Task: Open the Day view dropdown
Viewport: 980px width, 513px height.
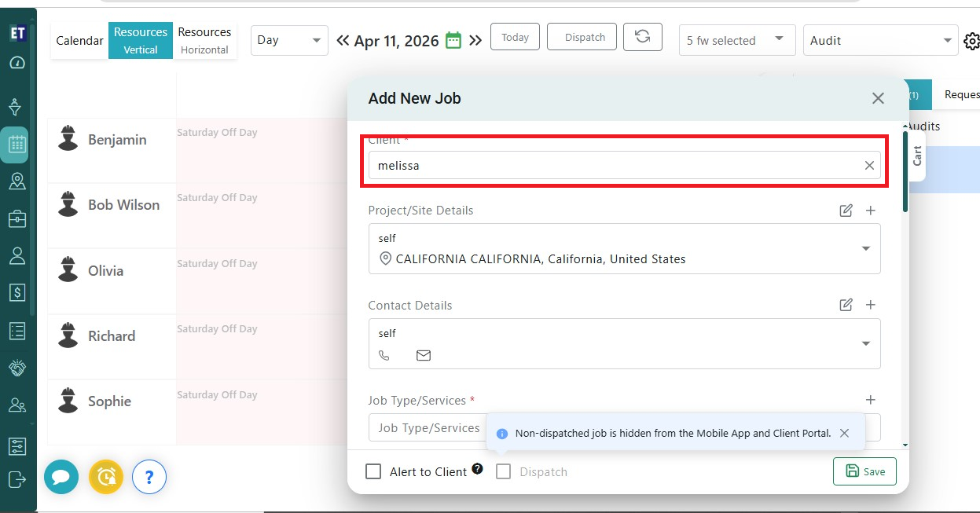Action: pos(289,40)
